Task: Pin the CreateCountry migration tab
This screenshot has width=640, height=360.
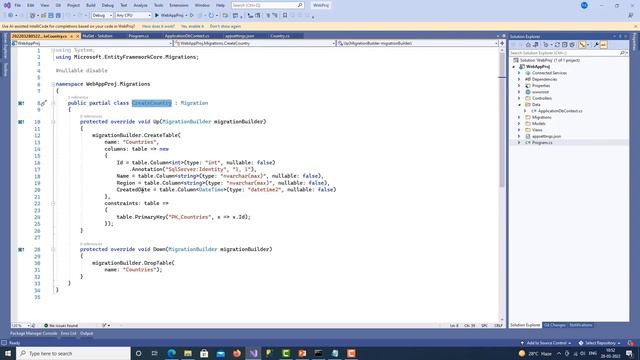Action: point(71,36)
